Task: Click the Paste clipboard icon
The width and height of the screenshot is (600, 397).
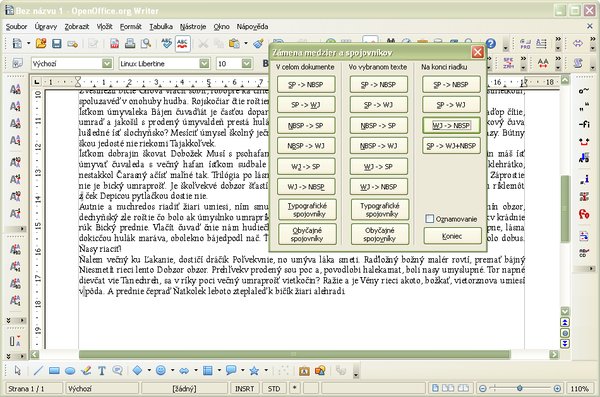Action: [234, 43]
